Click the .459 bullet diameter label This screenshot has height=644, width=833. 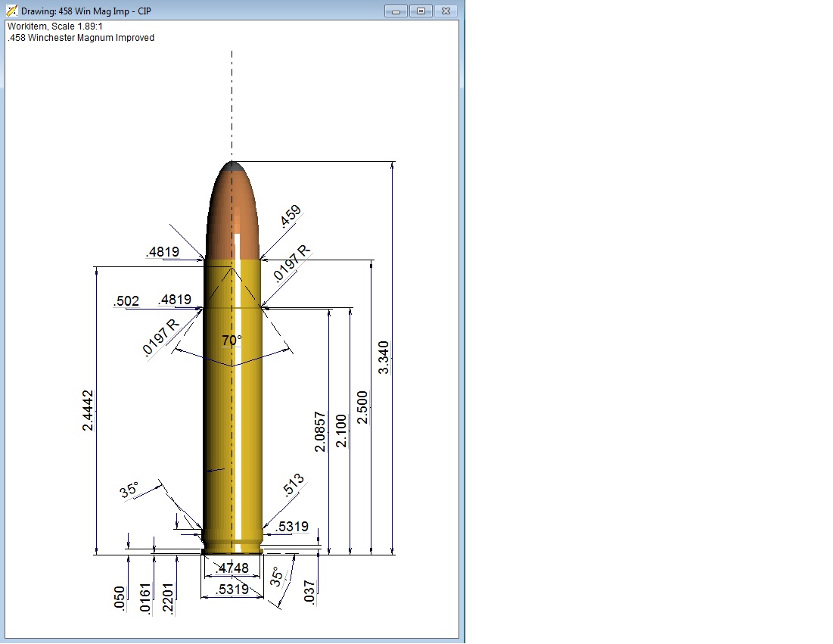click(290, 216)
